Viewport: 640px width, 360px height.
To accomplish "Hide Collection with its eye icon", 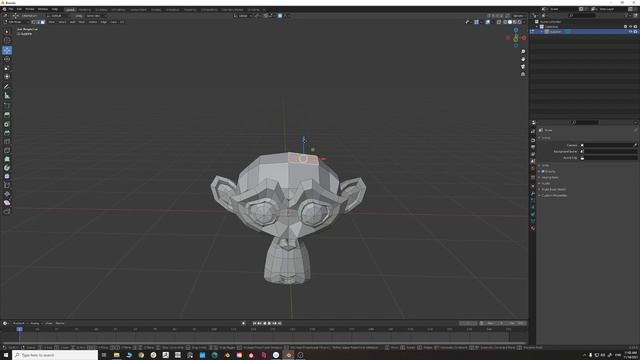I will 631,27.
